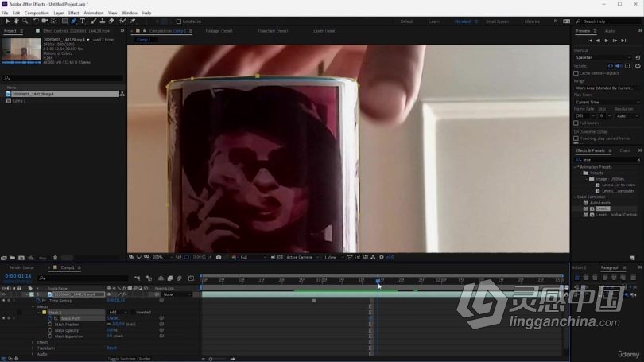
Task: Click the Graph Editor icon in timeline
Action: point(191,278)
